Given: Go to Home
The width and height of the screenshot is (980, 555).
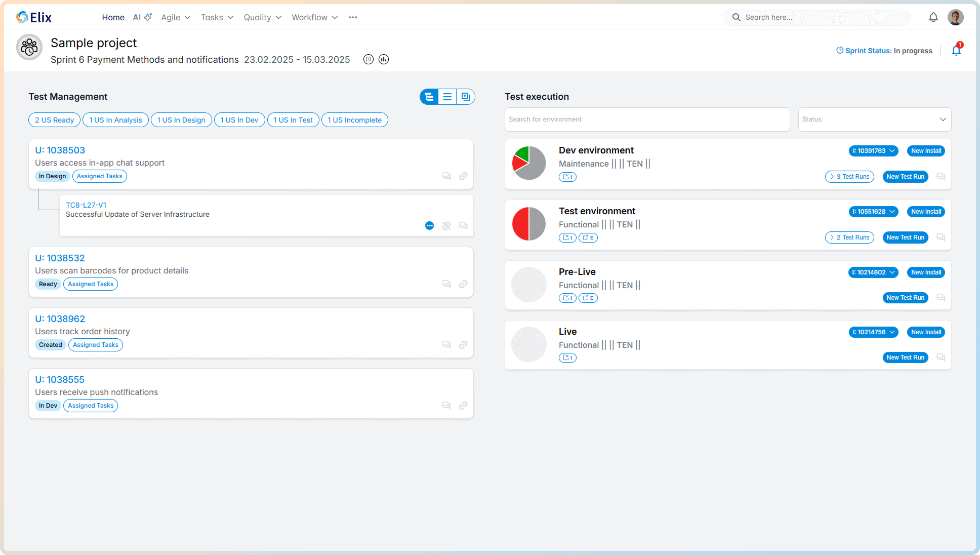Looking at the screenshot, I should (113, 17).
